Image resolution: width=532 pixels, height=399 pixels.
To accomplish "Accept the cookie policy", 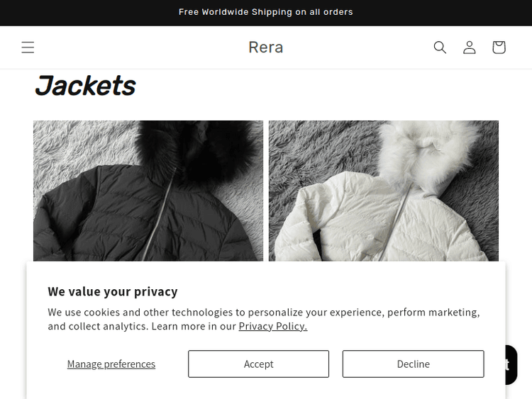I will 258,364.
